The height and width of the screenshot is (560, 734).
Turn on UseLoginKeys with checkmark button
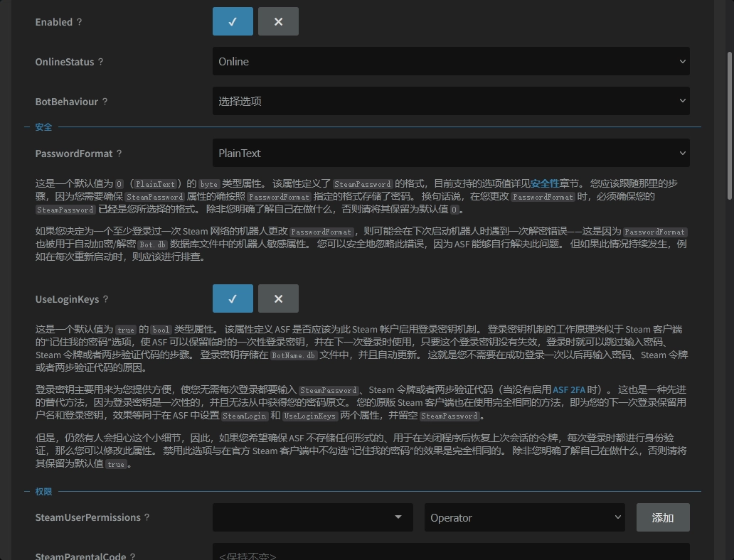pos(233,298)
